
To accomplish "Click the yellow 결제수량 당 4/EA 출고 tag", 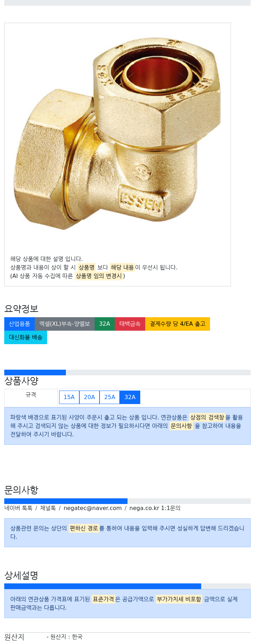I will click(177, 324).
